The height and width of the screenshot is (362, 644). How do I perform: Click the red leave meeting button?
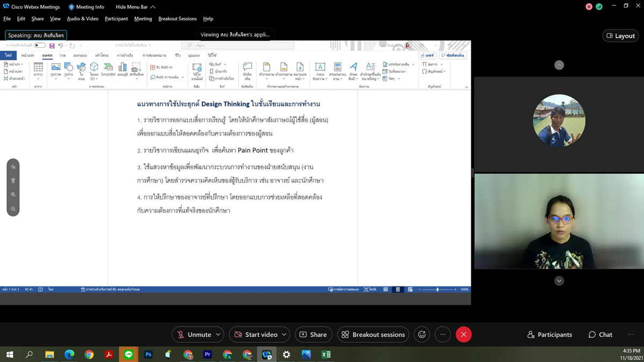(x=464, y=335)
